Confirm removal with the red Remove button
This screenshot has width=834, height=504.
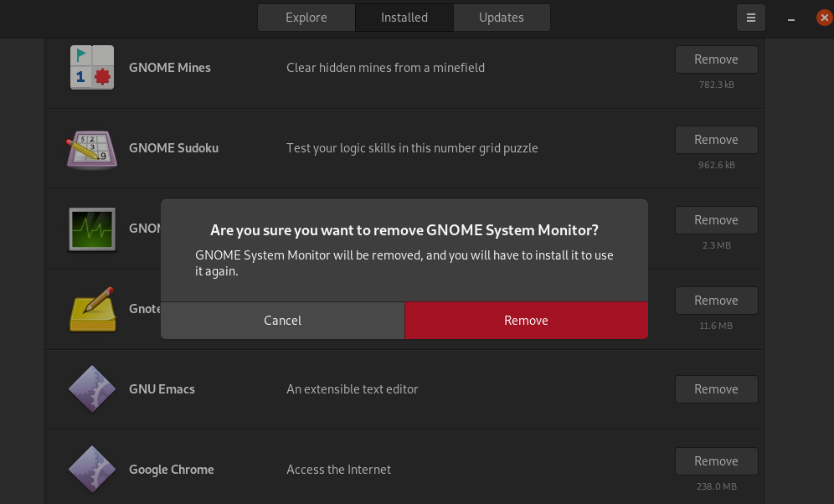coord(526,321)
